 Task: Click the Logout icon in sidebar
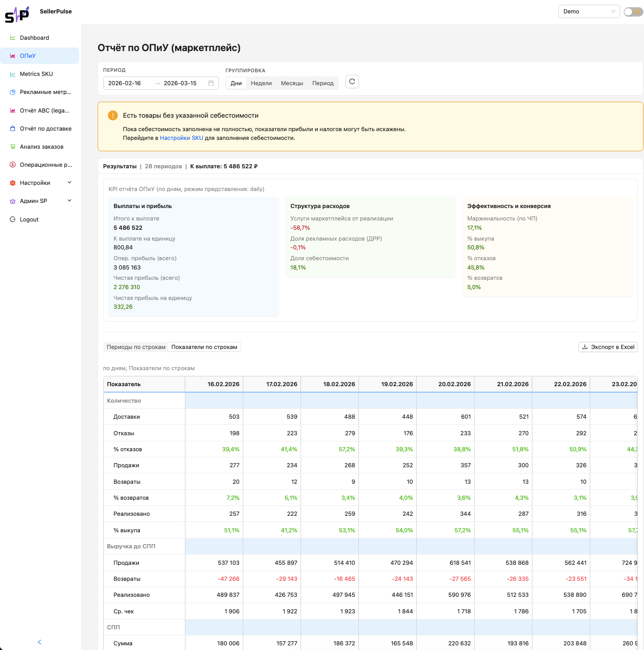[x=13, y=219]
